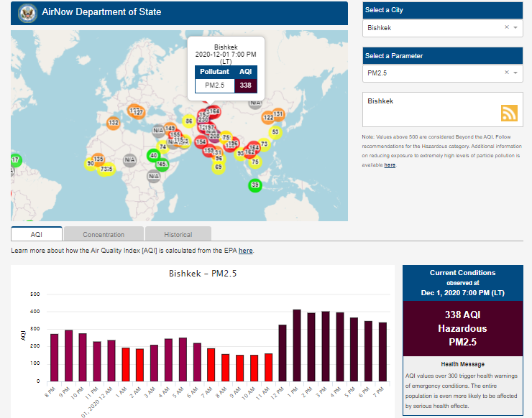This screenshot has height=418, width=532.
Task: Select the AQI tab
Action: pos(37,234)
